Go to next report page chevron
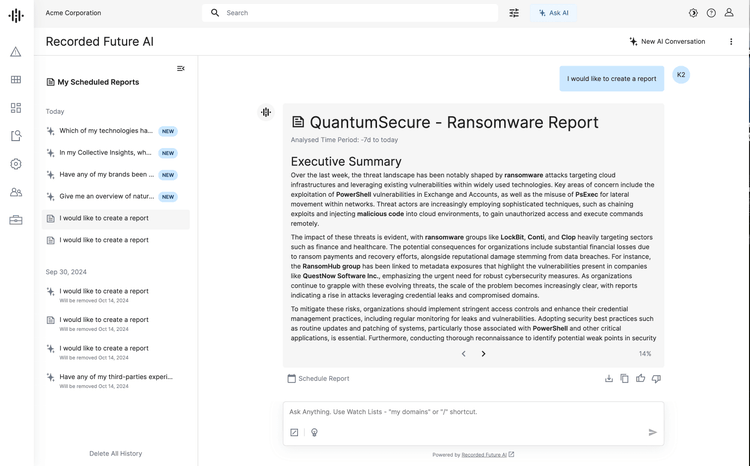This screenshot has width=750, height=466. point(483,353)
